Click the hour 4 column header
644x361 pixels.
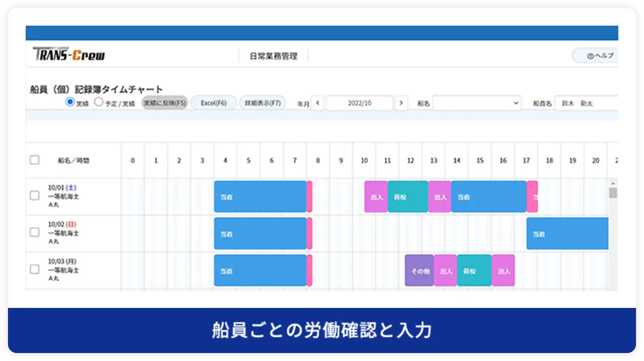coord(225,161)
